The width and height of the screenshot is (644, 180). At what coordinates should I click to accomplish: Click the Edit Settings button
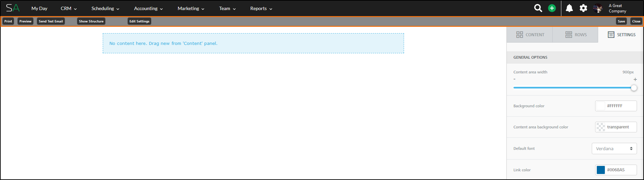pyautogui.click(x=140, y=21)
